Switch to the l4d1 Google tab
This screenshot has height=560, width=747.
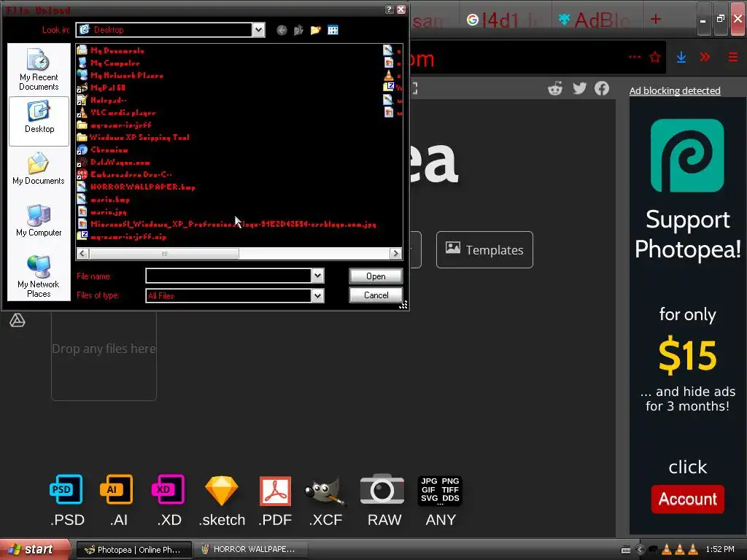[505, 20]
